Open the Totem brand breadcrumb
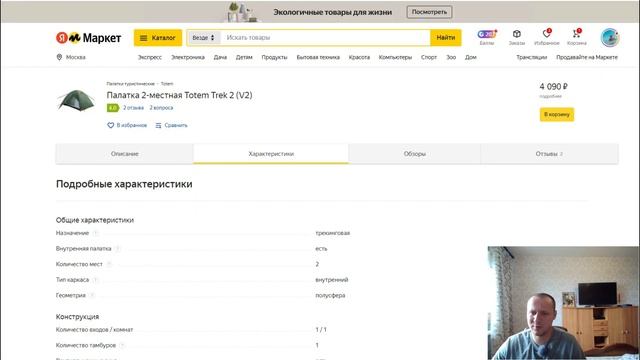The width and height of the screenshot is (640, 360). click(x=167, y=84)
